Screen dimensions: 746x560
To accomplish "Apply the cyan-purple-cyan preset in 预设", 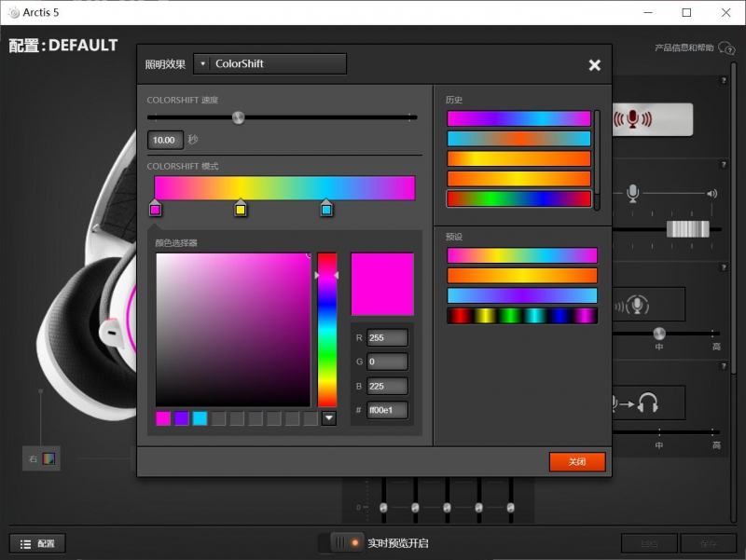I will click(x=522, y=295).
